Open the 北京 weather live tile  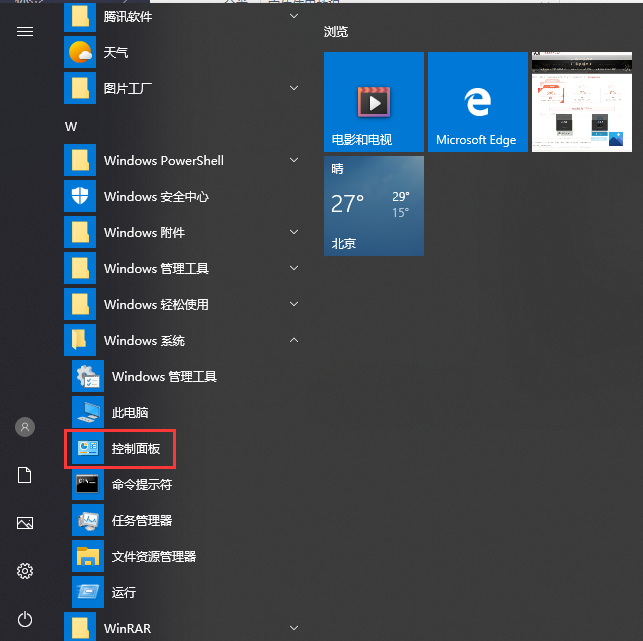374,206
